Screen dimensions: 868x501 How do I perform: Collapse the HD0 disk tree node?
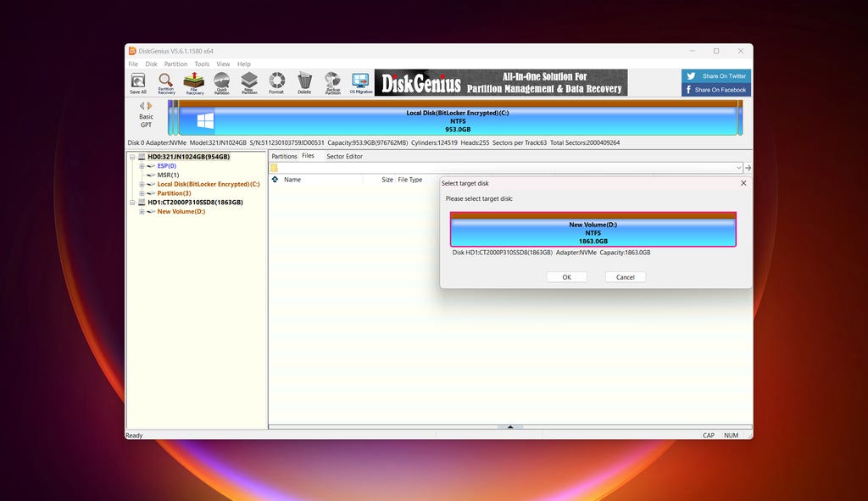pyautogui.click(x=131, y=157)
